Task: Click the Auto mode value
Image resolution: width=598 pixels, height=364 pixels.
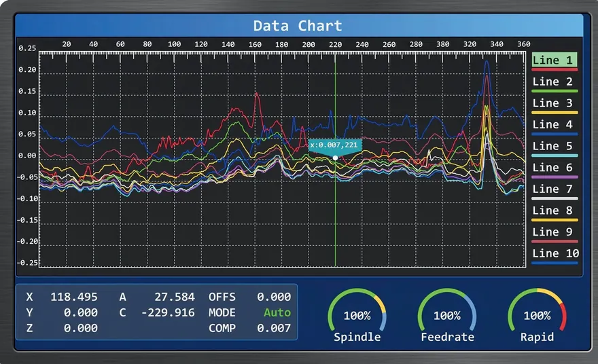Action: pos(277,312)
